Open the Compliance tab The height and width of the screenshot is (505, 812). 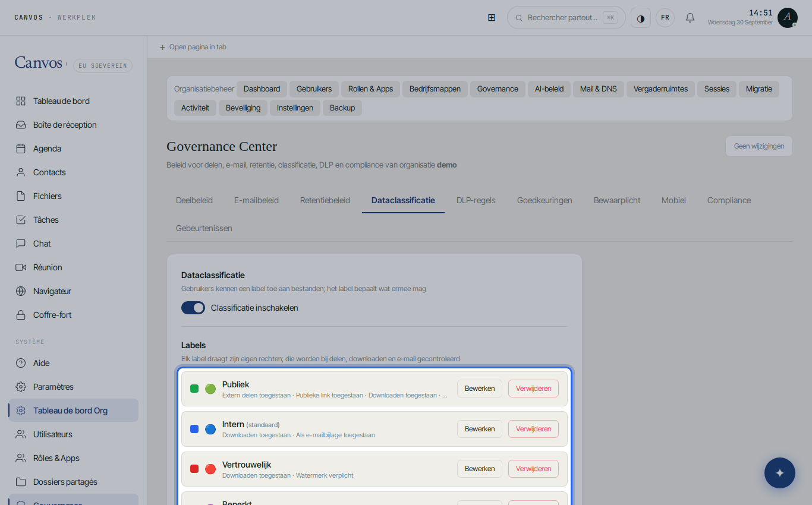pos(729,200)
